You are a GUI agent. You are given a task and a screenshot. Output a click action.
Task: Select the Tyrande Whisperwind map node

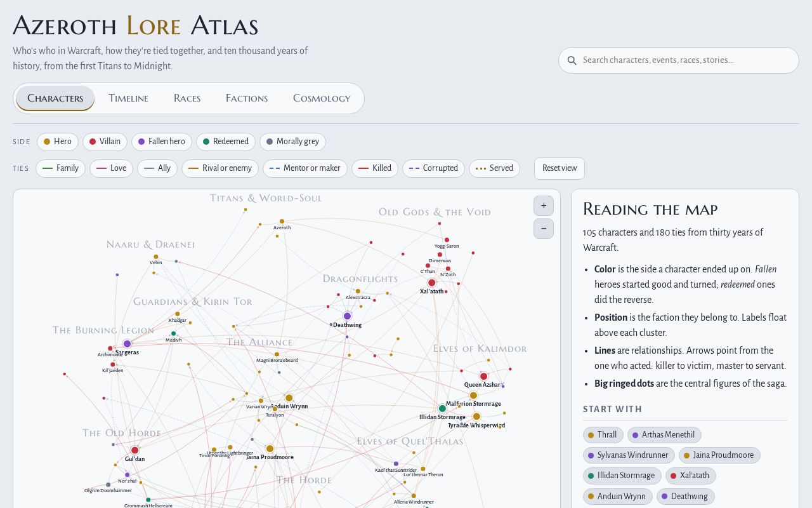[476, 417]
